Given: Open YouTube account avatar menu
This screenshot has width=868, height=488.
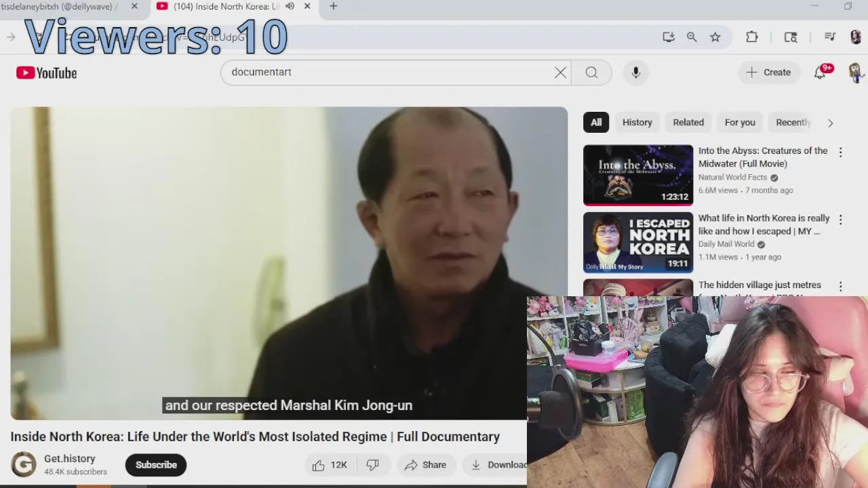Looking at the screenshot, I should coord(855,73).
